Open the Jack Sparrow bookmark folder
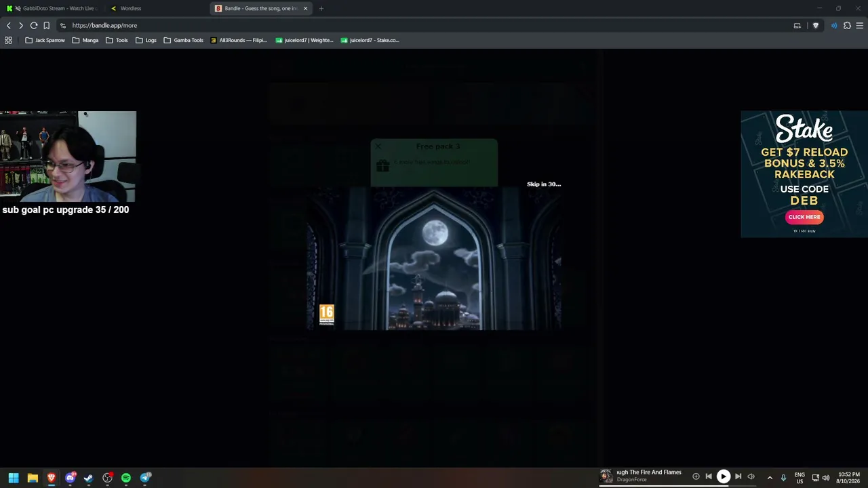 (45, 41)
